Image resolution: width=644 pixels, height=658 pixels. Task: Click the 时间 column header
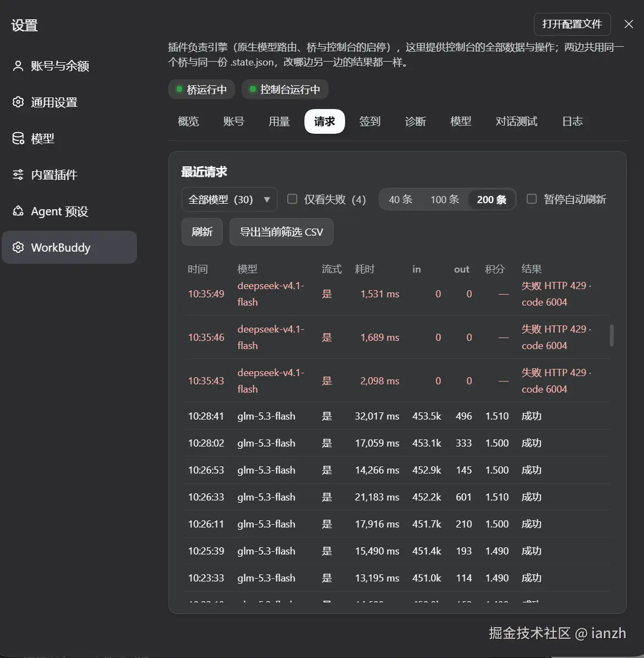coord(198,269)
